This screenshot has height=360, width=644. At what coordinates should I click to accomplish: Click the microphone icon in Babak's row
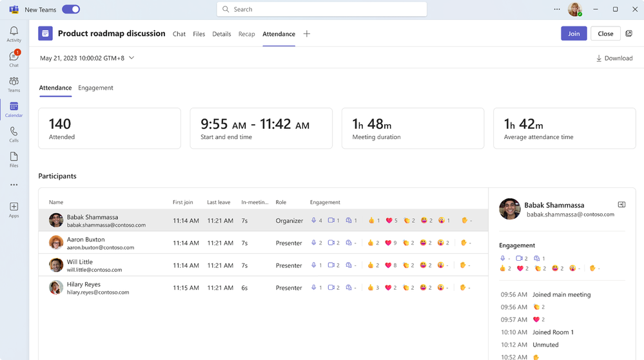pos(314,220)
